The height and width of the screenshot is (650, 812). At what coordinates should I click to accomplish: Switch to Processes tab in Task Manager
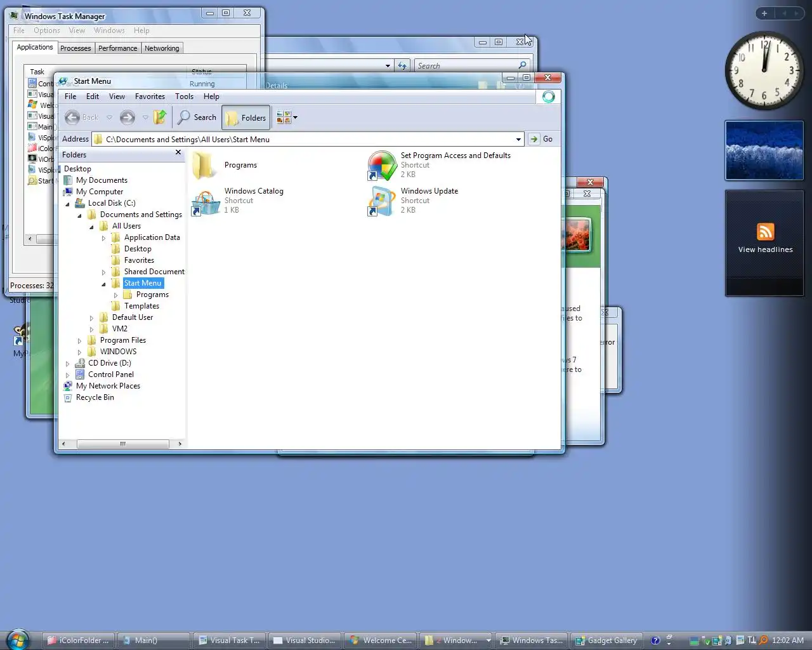coord(75,48)
